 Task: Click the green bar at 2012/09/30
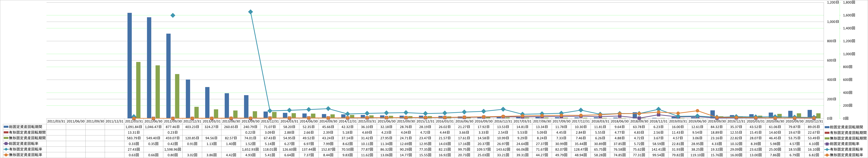click(177, 96)
